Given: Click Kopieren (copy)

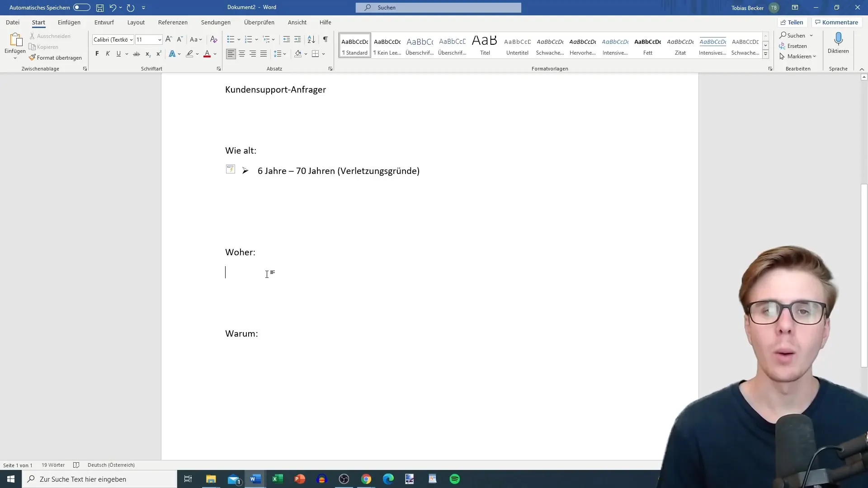Looking at the screenshot, I should click(x=43, y=47).
